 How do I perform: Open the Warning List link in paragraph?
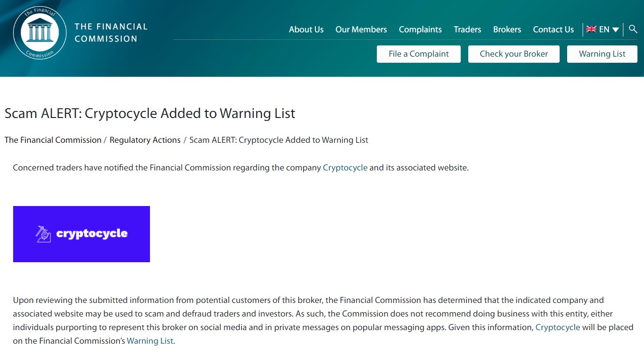click(150, 341)
